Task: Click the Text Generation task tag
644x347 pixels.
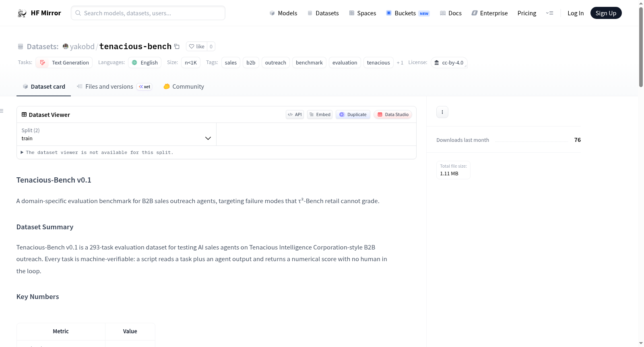Action: pos(64,62)
